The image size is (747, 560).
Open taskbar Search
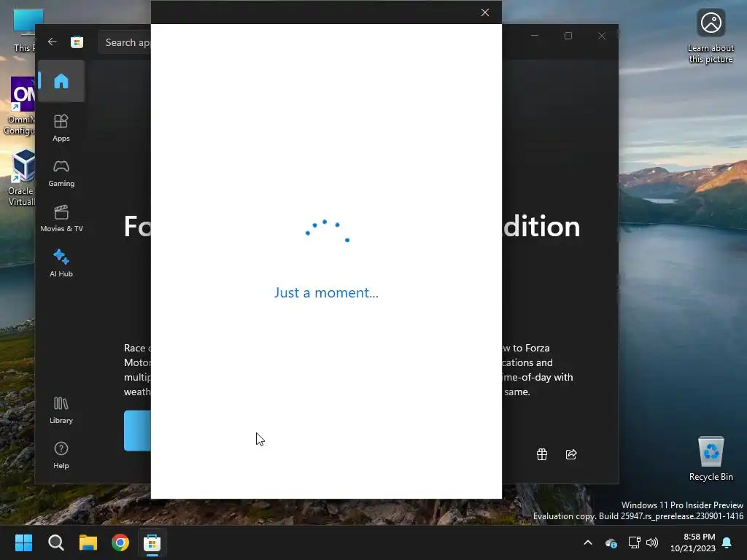coord(55,542)
